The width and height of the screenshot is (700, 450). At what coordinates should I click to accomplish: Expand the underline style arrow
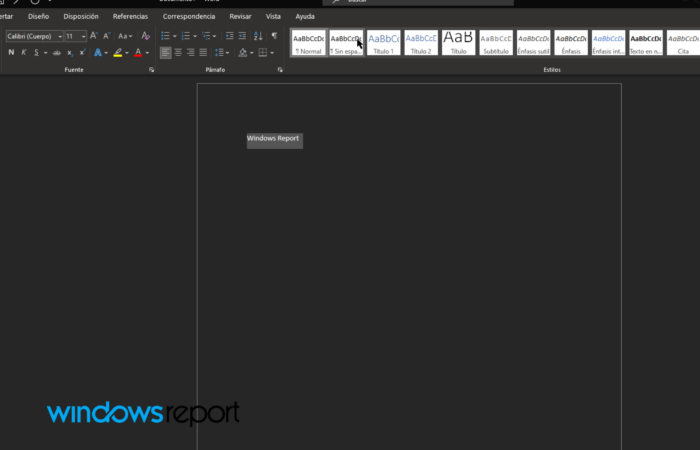coord(45,53)
